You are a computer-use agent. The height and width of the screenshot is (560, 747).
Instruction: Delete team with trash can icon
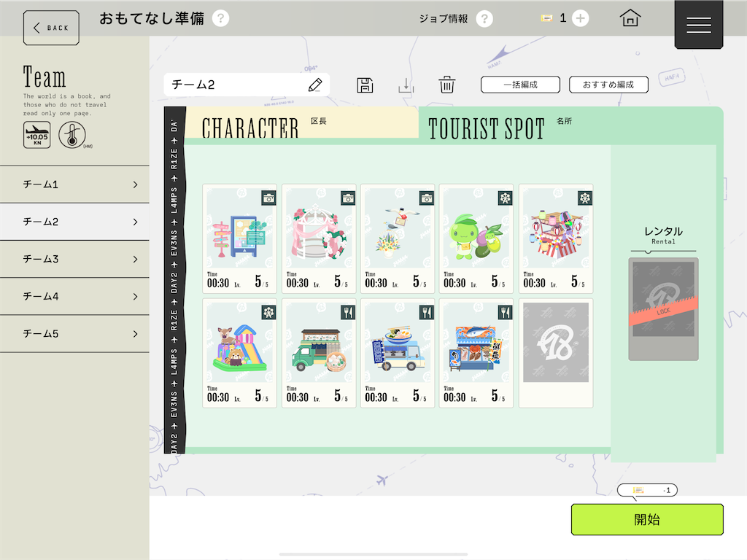447,85
